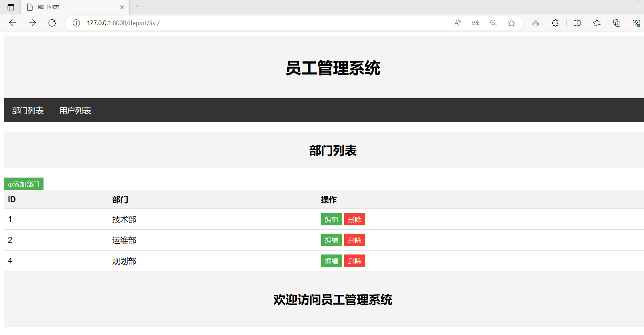Select the 规划部 cell text
Image resolution: width=644 pixels, height=335 pixels.
[124, 261]
